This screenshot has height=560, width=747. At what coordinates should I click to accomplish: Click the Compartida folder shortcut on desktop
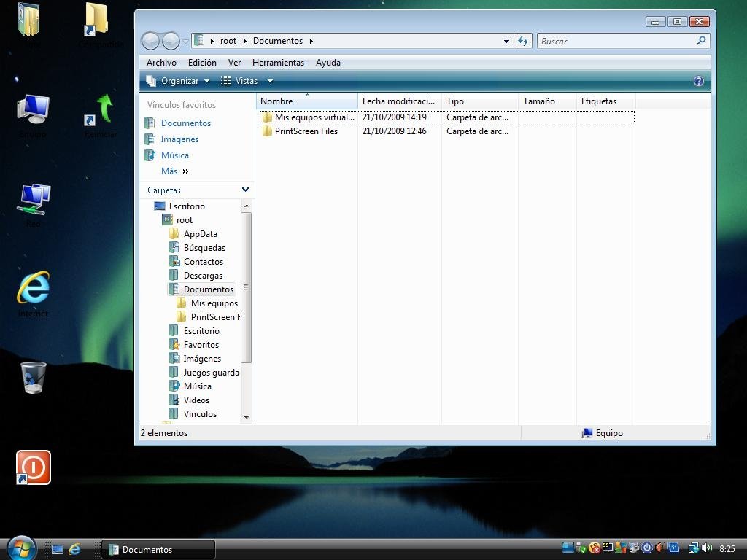pos(101,25)
